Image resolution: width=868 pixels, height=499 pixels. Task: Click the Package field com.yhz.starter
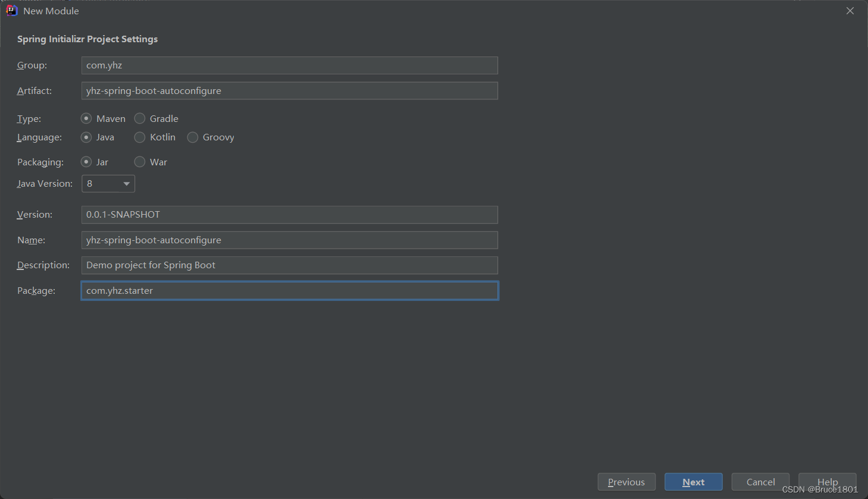(290, 291)
